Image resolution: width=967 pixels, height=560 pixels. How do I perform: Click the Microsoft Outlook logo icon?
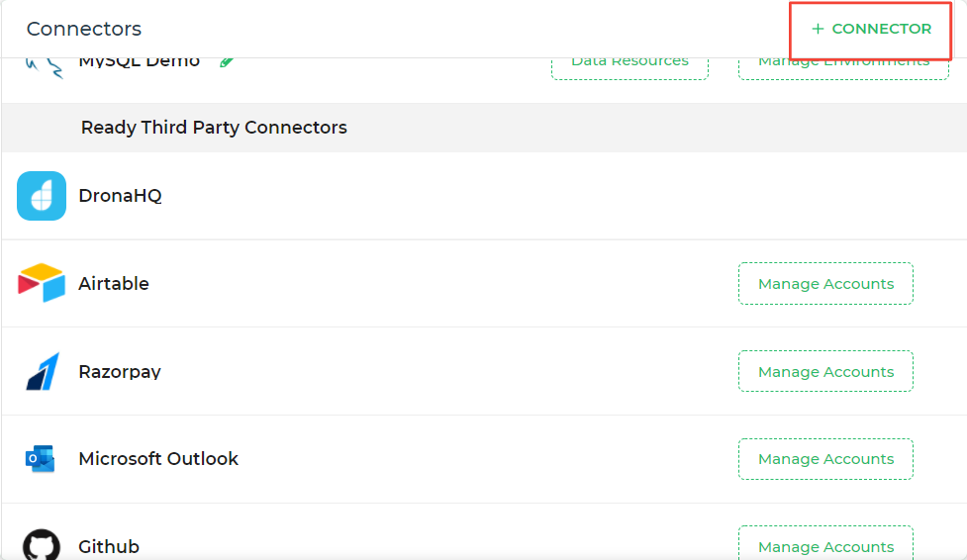[42, 459]
